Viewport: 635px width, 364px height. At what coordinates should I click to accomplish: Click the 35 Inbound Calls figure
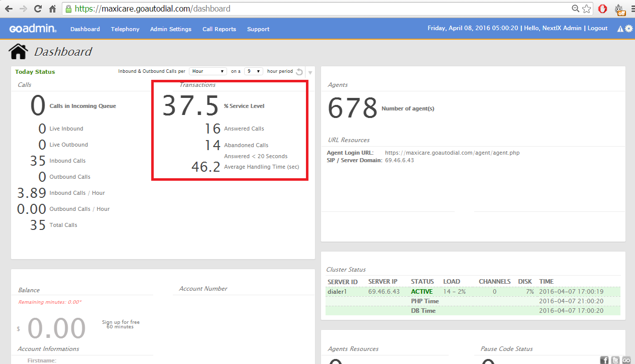(38, 161)
